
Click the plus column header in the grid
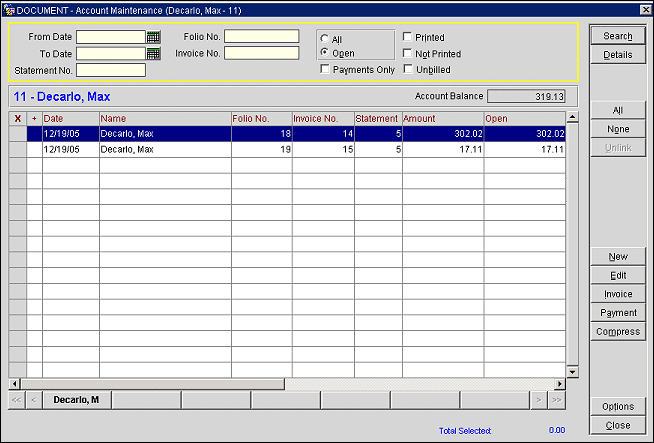pos(34,118)
